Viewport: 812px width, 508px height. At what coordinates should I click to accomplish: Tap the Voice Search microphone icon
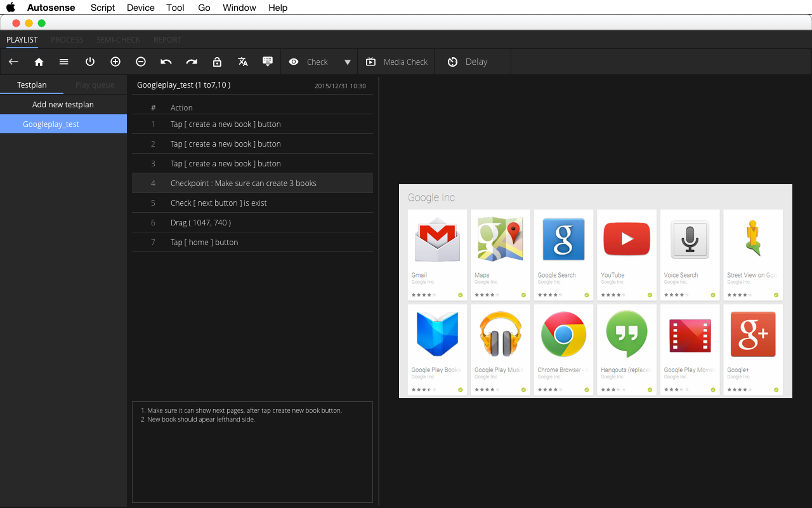690,240
